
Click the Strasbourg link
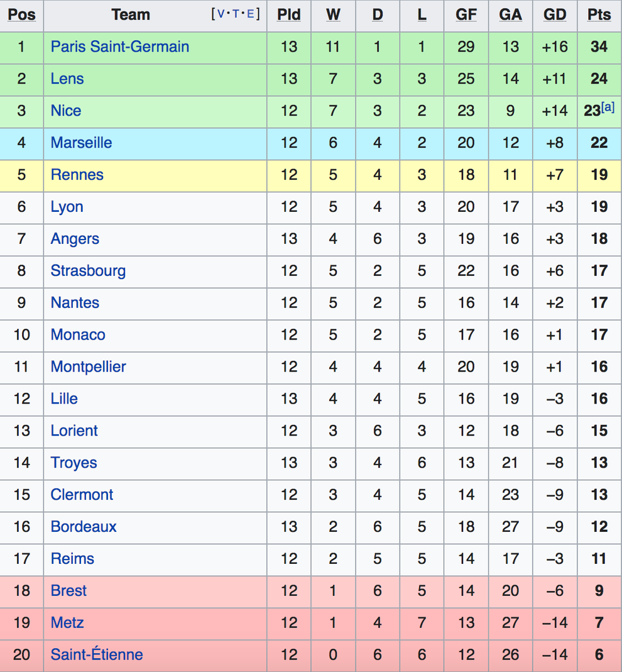pyautogui.click(x=88, y=271)
